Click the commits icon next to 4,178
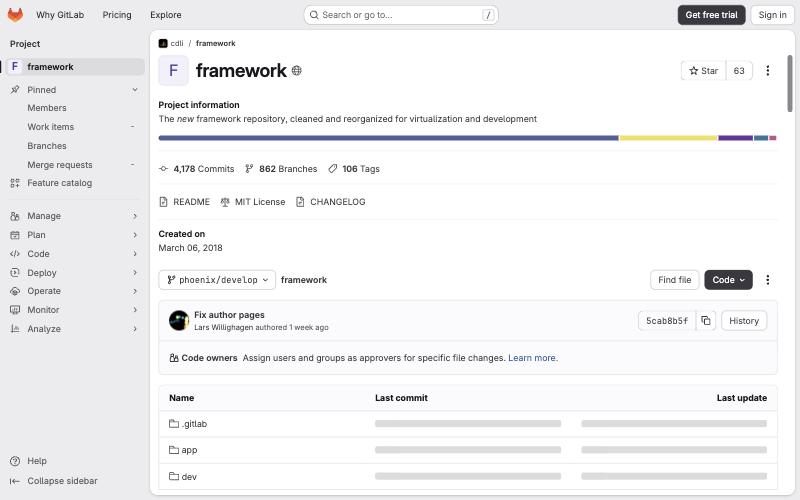This screenshot has width=800, height=500. [163, 168]
